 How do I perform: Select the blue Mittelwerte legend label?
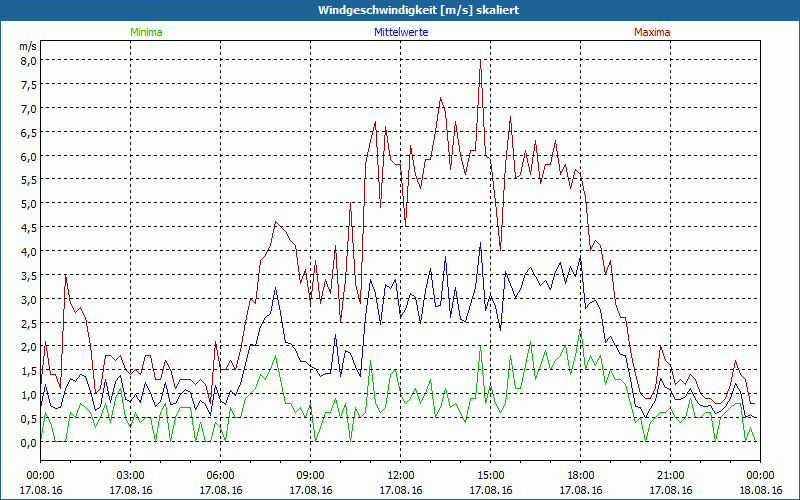400,32
